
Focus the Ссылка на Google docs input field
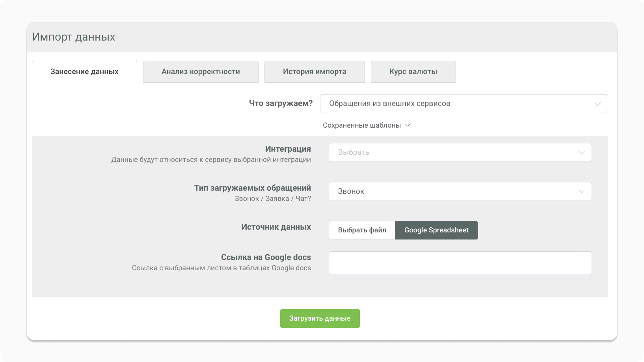tap(460, 263)
